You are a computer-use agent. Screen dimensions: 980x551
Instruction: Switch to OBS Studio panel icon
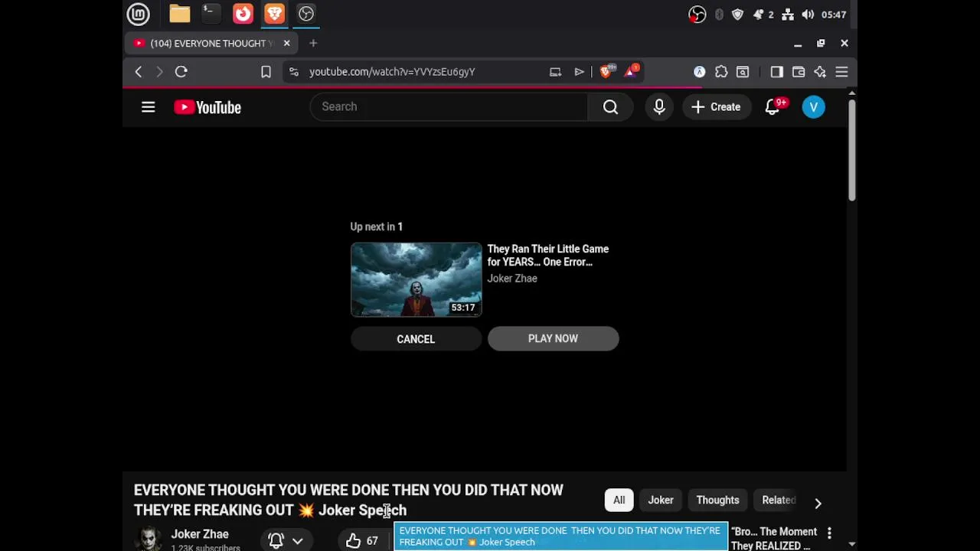coord(306,14)
